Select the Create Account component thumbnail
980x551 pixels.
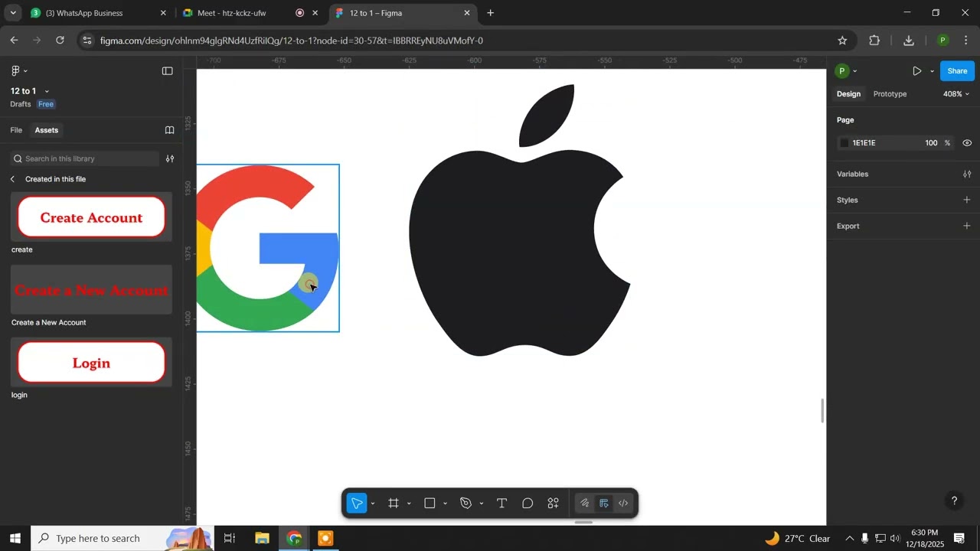tap(91, 217)
